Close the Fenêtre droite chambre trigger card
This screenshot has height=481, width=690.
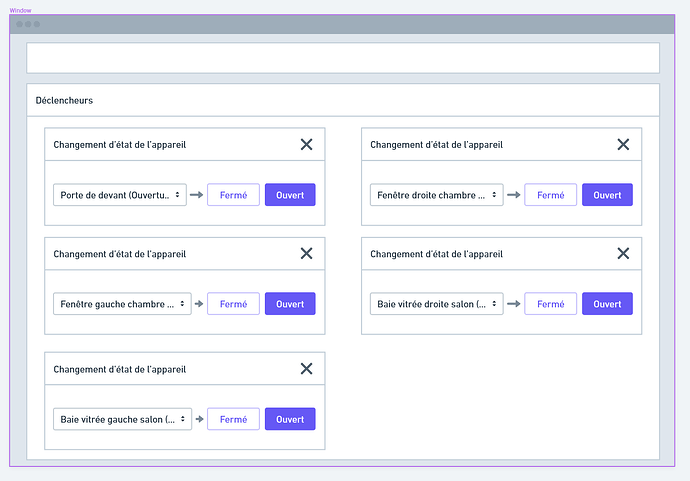(623, 144)
